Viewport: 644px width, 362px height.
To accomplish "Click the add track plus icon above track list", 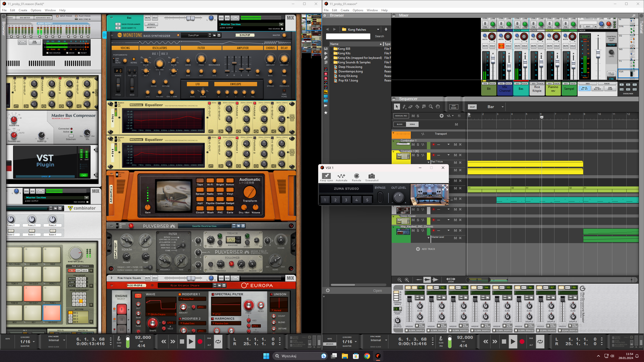I will tap(441, 116).
